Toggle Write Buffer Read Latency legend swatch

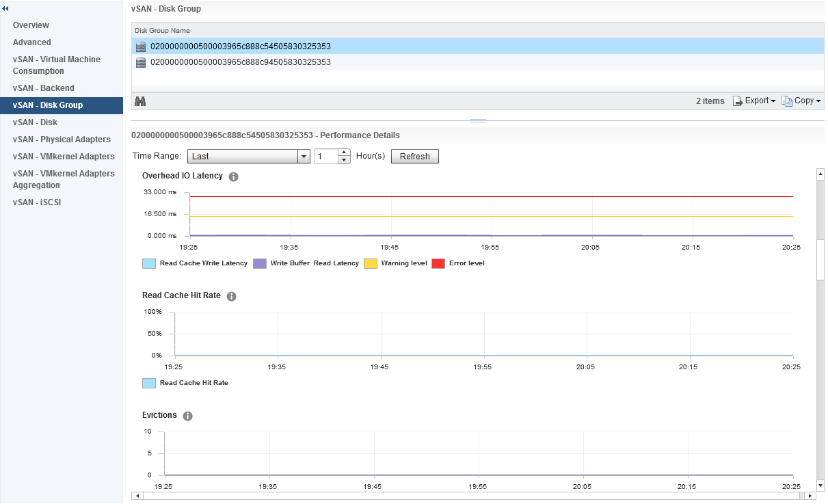click(260, 263)
